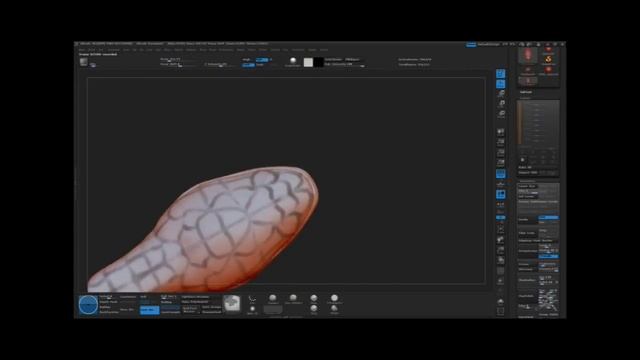This screenshot has width=640, height=360.
Task: Select the last material sphere in the bottom top-row
Action: point(334,298)
